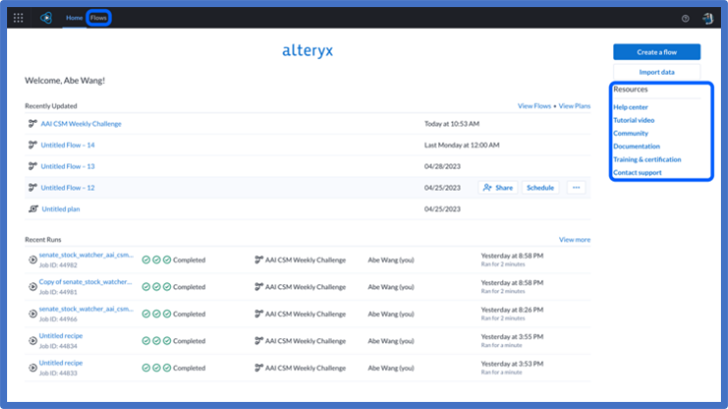
Task: Click flow icon in Job 44834 row
Action: pos(259,341)
